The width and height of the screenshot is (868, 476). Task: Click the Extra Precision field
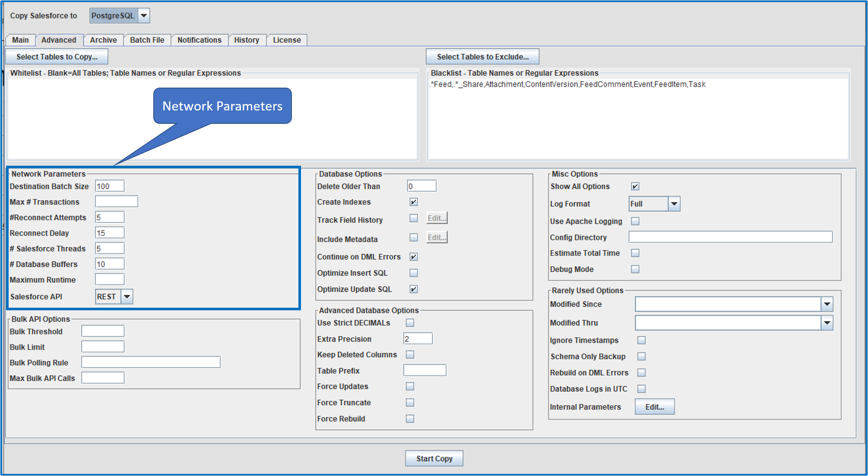[418, 339]
